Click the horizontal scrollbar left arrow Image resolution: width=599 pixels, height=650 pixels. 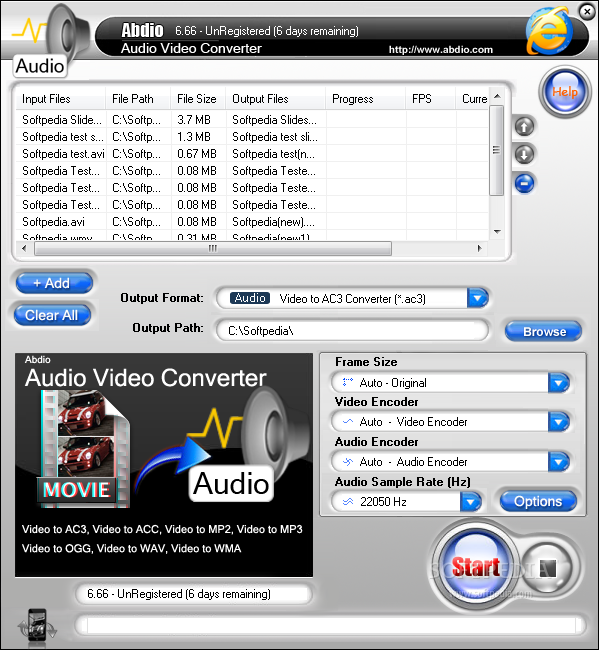click(24, 248)
